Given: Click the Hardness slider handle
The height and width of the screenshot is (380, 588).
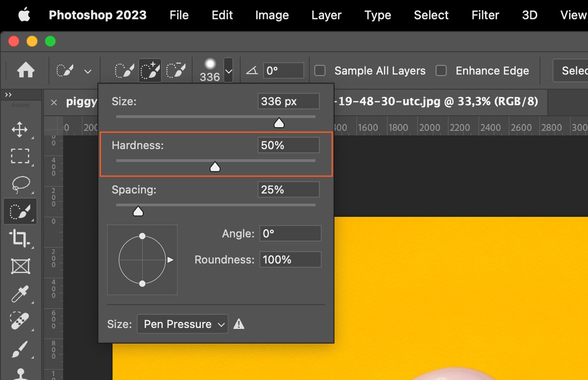Looking at the screenshot, I should [215, 168].
